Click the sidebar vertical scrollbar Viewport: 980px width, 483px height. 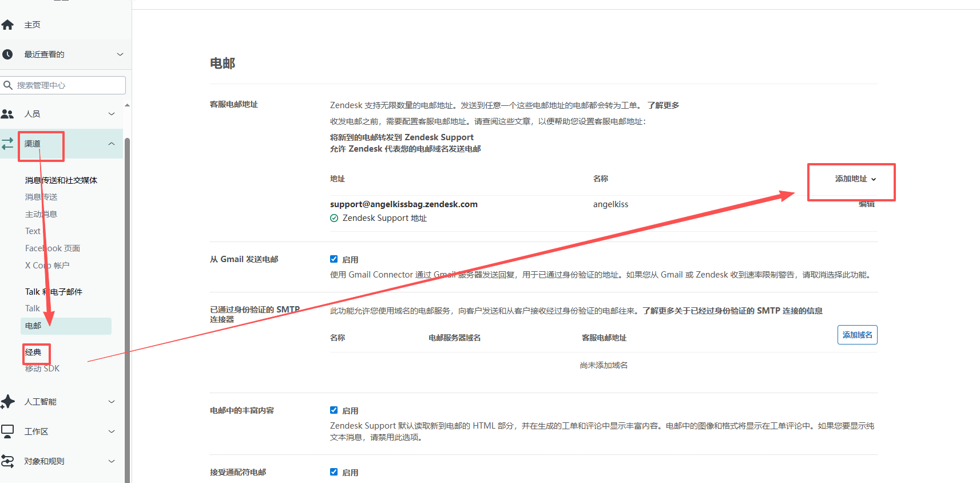pos(128,286)
